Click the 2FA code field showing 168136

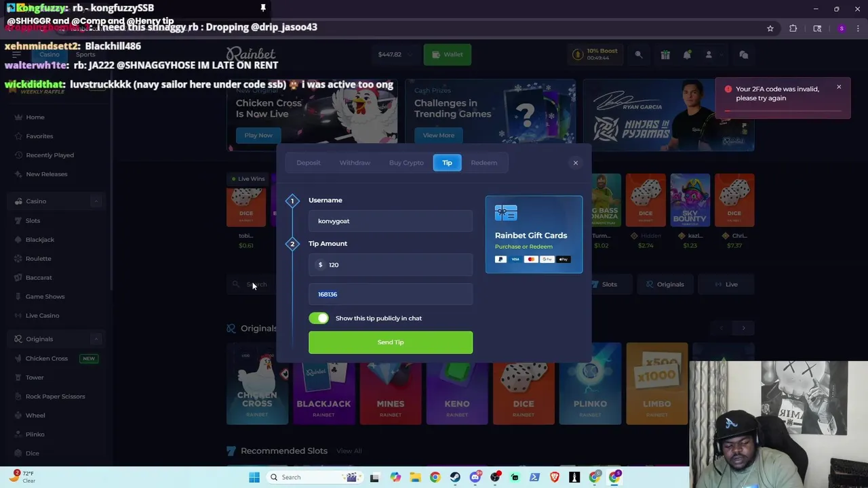(x=391, y=294)
